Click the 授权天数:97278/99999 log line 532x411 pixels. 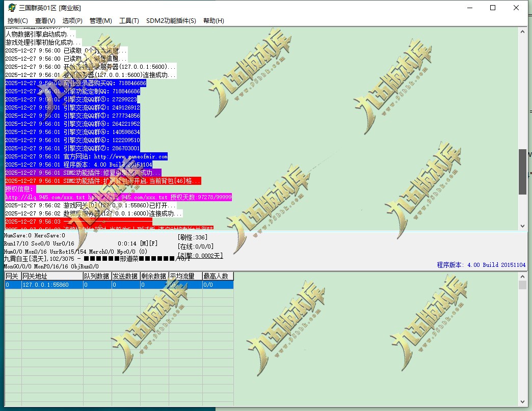click(x=118, y=197)
